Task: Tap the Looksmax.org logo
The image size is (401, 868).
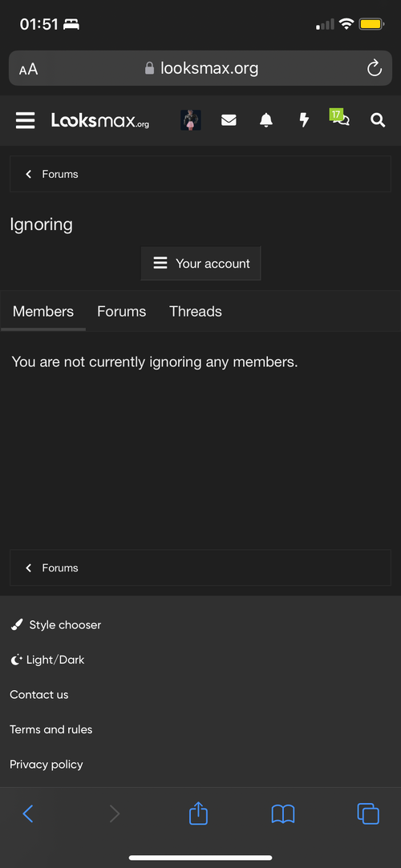Action: pos(100,120)
